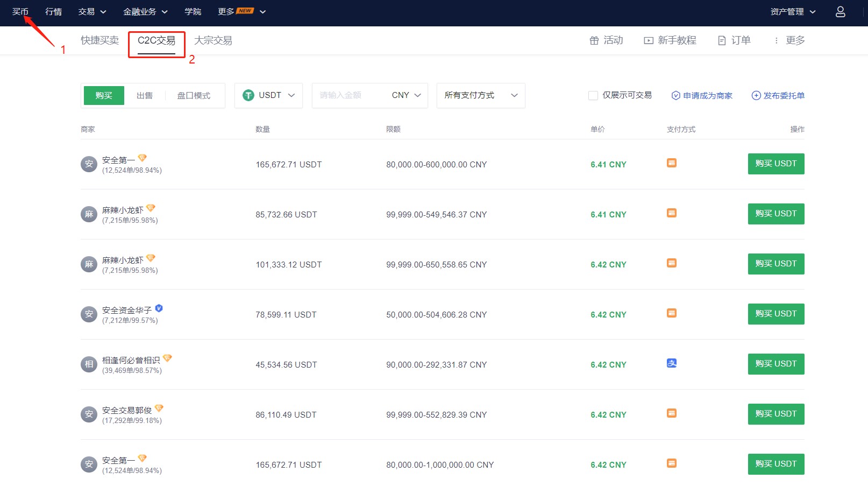Screen dimensions: 868x486
Task: Expand the 金融业务 menu in top navigation
Action: 145,11
